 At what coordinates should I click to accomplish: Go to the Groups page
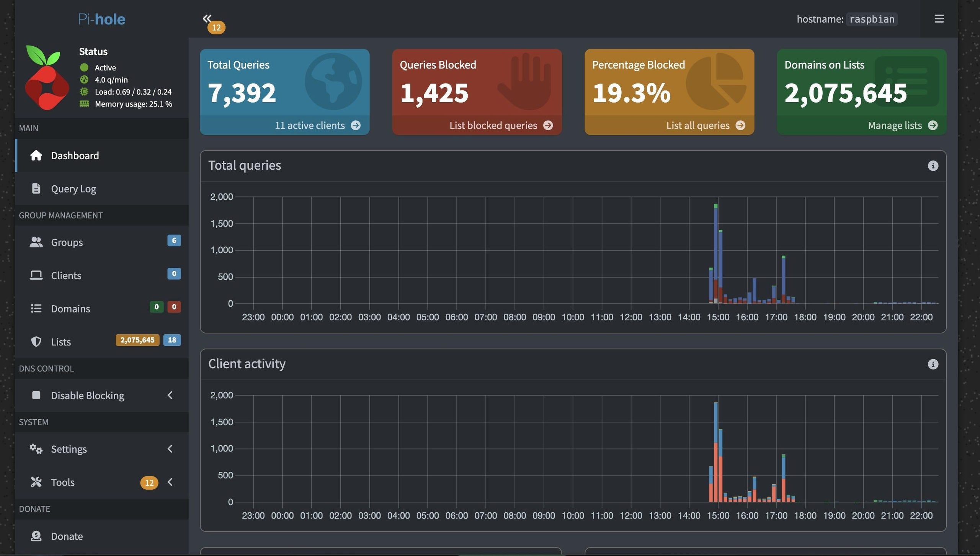(x=102, y=242)
